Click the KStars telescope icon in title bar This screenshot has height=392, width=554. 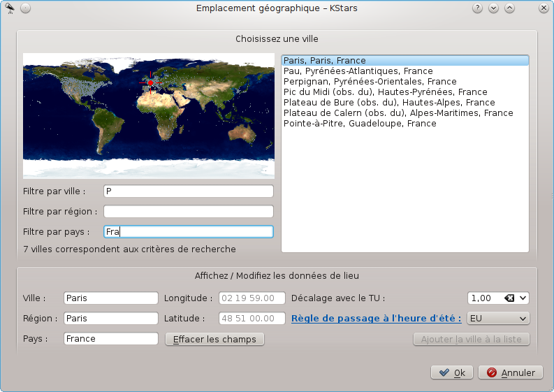pos(10,8)
